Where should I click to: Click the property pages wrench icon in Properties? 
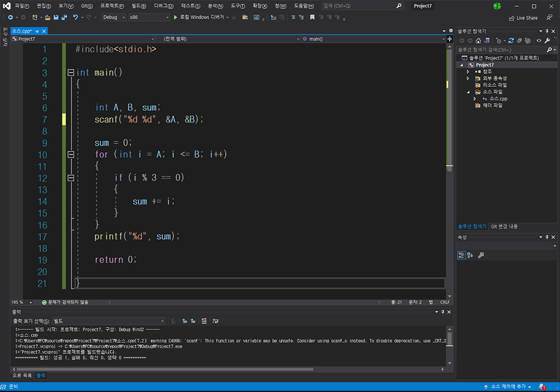(481, 255)
